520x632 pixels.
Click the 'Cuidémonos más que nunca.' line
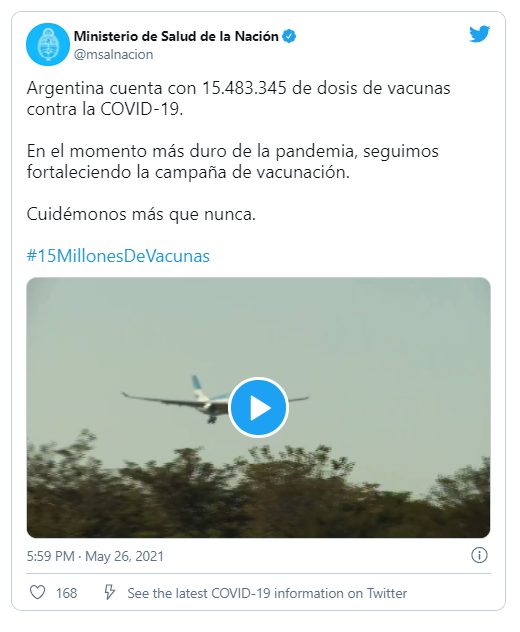pos(141,214)
